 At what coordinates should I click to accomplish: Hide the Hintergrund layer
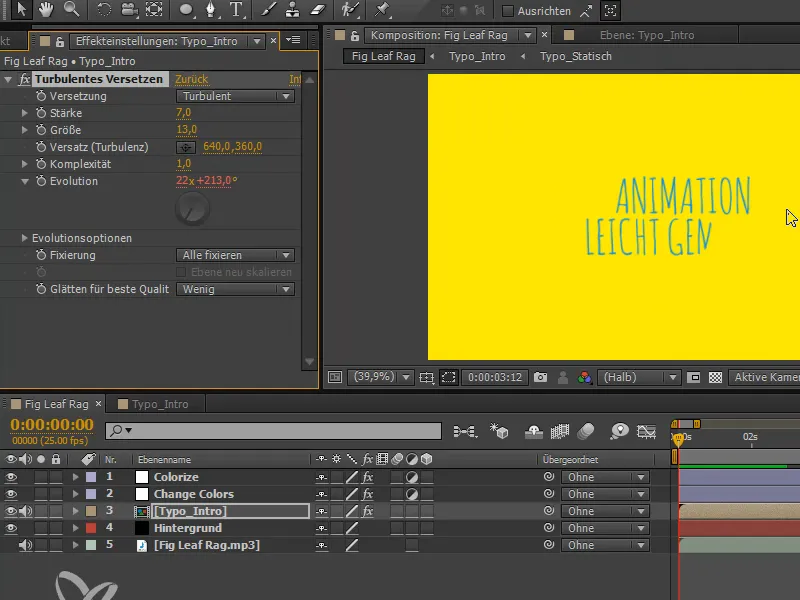click(11, 528)
